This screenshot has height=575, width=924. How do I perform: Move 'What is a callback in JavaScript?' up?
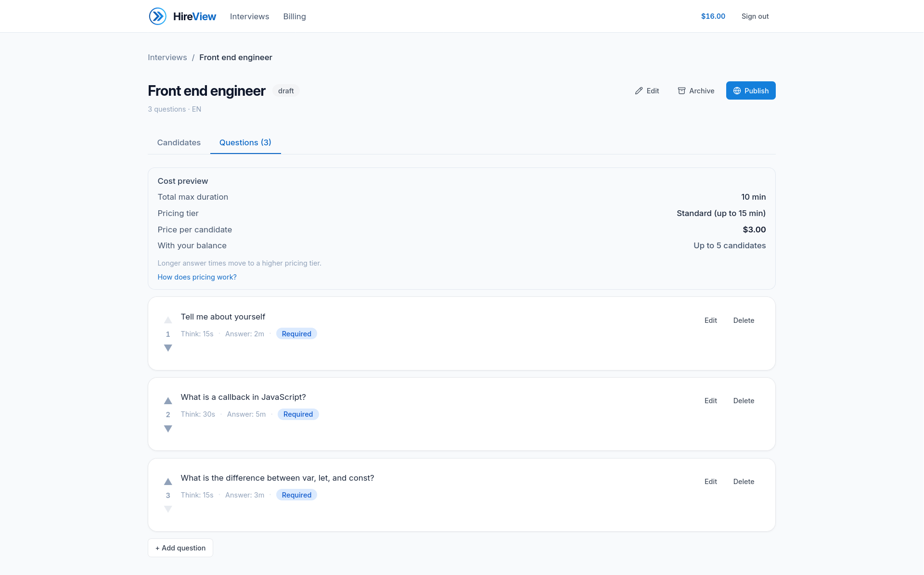pos(168,400)
